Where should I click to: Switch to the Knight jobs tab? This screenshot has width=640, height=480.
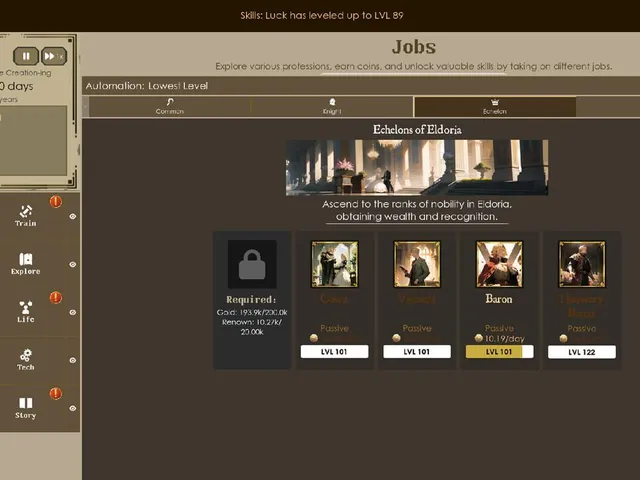(x=332, y=107)
